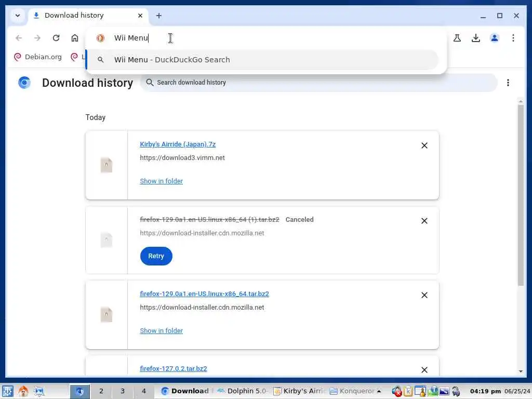Go back using the back arrow
Image resolution: width=532 pixels, height=399 pixels.
coord(19,38)
